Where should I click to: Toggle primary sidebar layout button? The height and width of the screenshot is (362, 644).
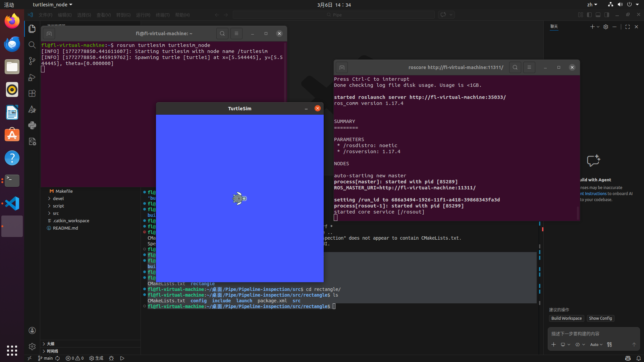(x=589, y=15)
